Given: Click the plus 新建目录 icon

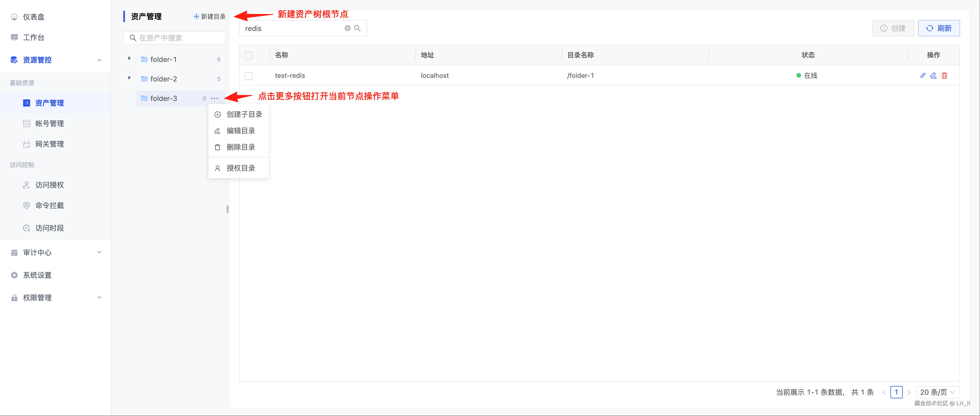Looking at the screenshot, I should click(196, 16).
